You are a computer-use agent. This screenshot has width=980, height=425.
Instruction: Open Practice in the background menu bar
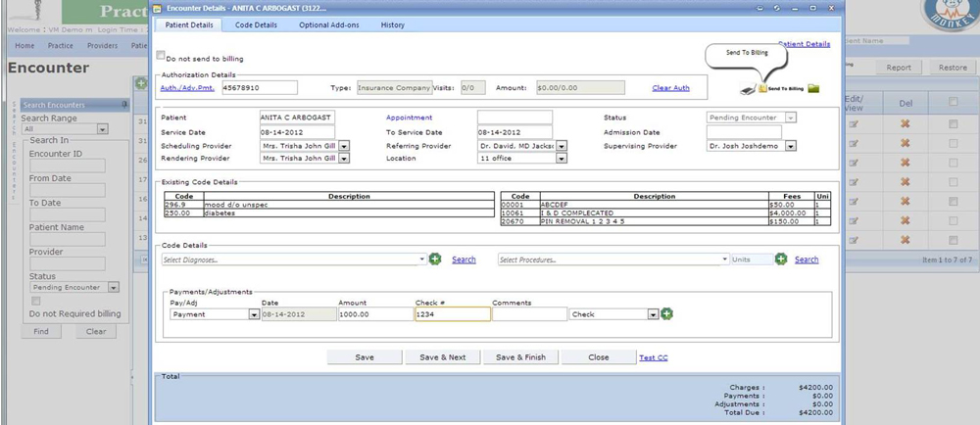(61, 46)
